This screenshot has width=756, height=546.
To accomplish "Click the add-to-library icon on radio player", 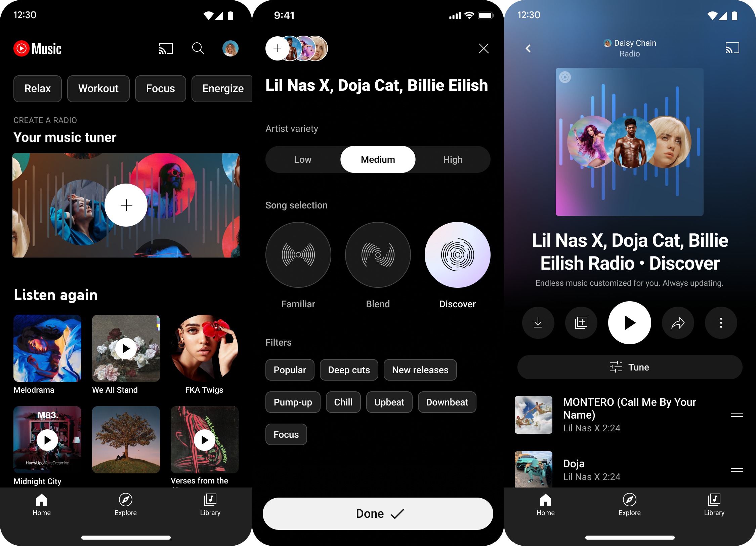I will (x=582, y=322).
